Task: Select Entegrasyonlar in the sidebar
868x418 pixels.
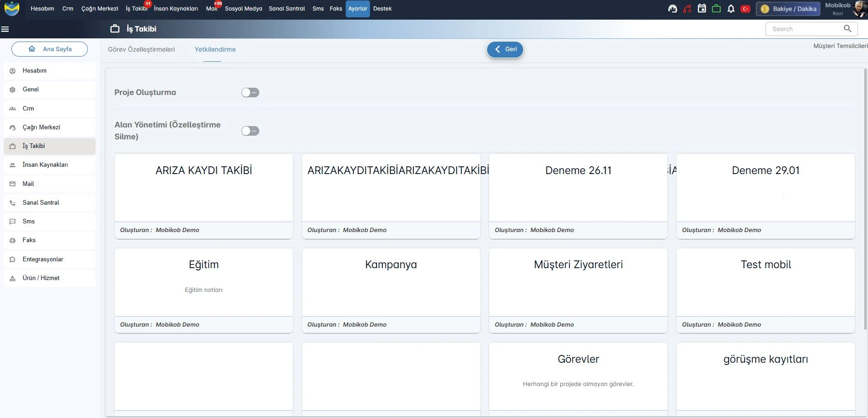Action: pos(43,259)
